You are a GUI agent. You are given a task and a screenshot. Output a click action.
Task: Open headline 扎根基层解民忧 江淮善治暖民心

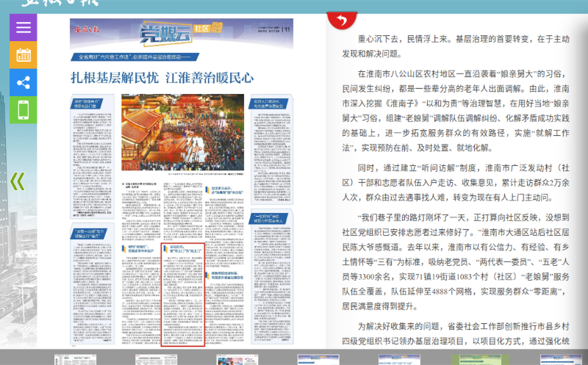(162, 76)
